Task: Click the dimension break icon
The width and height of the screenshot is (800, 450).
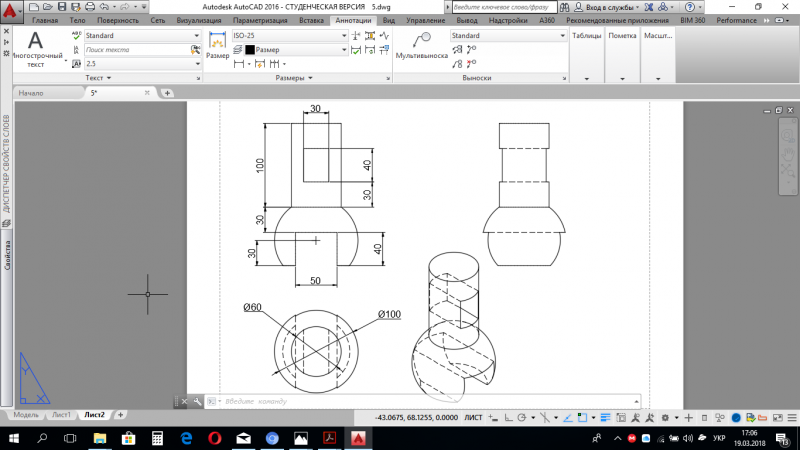Action: [x=356, y=36]
